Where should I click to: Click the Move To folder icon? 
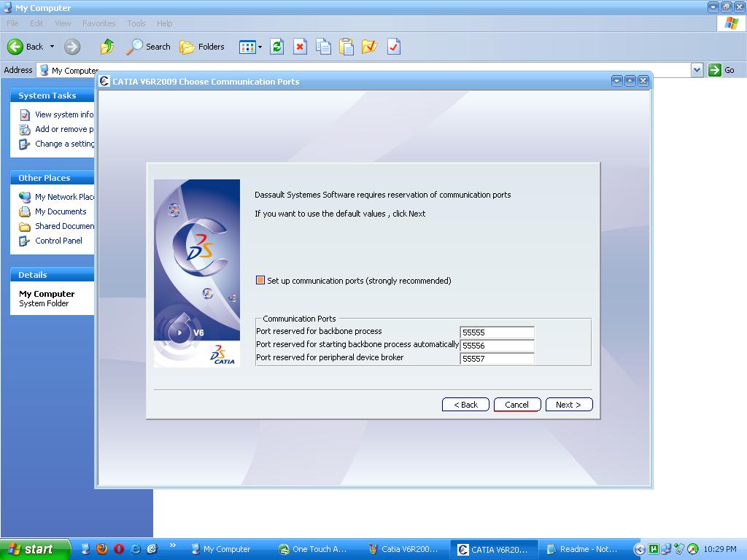369,47
